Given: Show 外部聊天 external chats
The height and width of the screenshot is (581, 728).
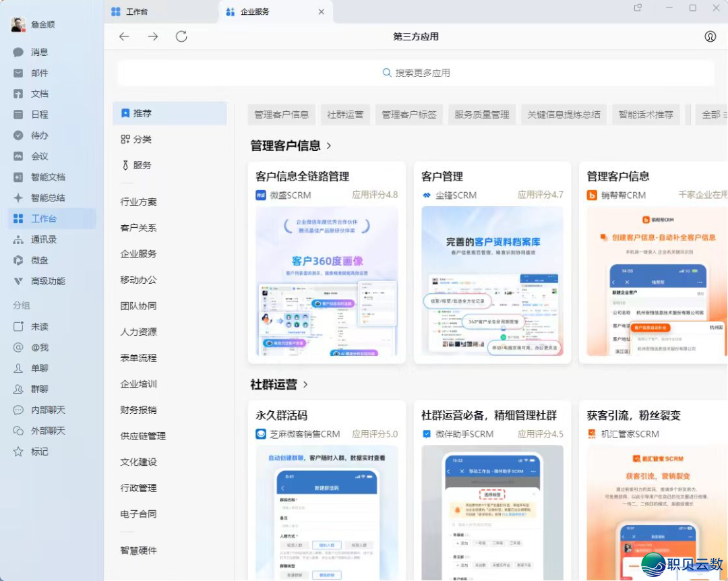Looking at the screenshot, I should pos(39,431).
